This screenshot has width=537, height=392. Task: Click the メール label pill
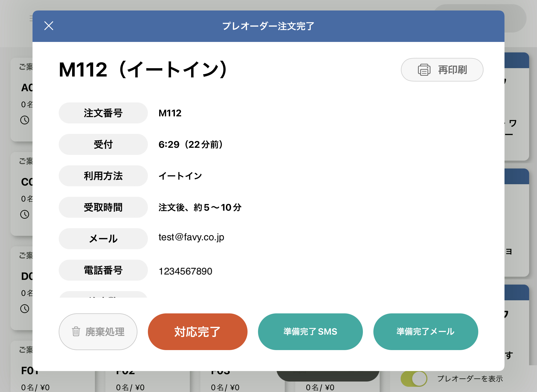click(103, 239)
